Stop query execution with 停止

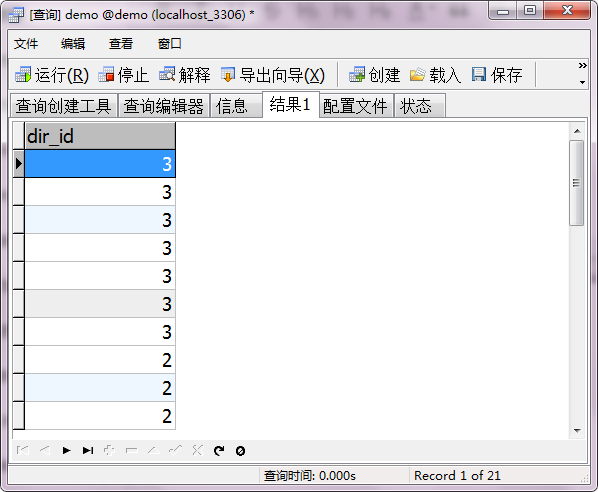123,75
